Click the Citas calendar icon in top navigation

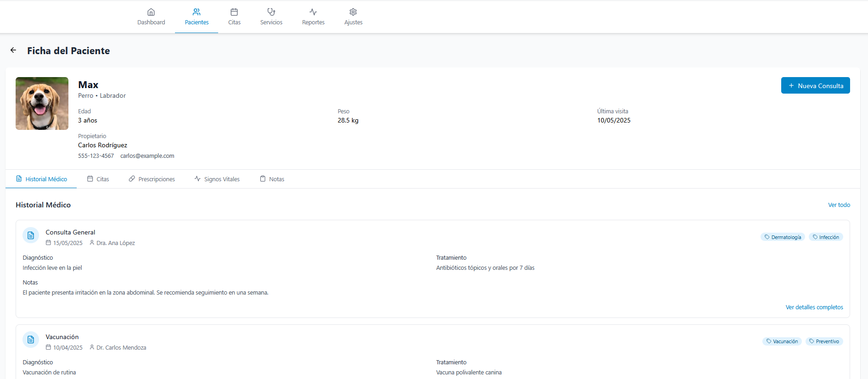[x=234, y=12]
